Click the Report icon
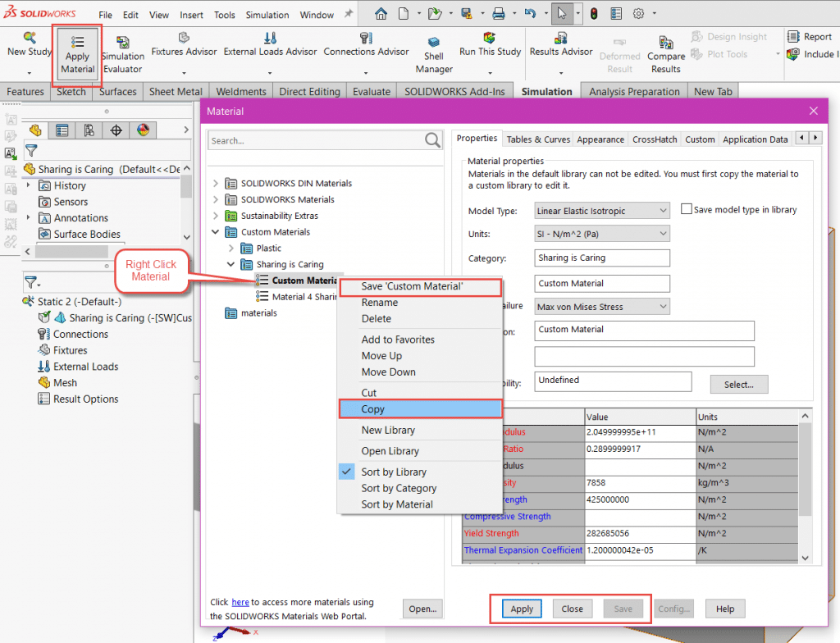This screenshot has width=840, height=643. (x=793, y=36)
